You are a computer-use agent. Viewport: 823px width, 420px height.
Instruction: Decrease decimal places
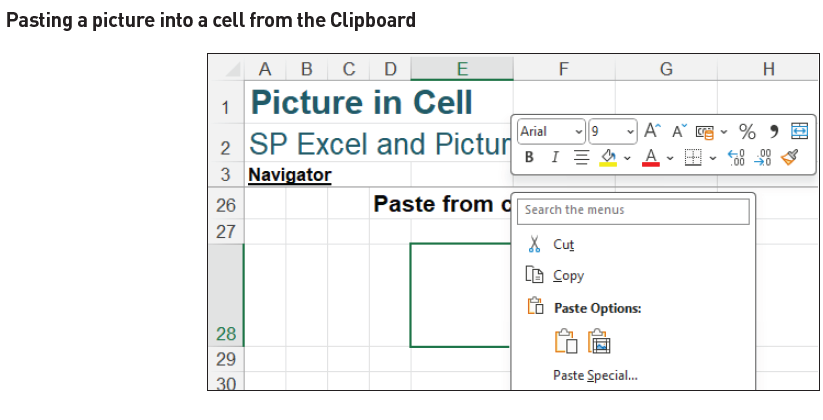click(762, 157)
